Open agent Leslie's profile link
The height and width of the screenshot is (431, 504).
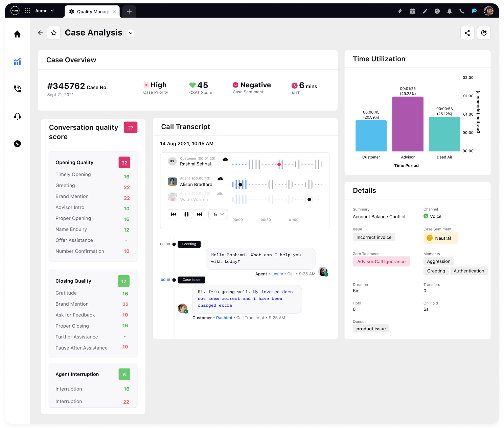[x=277, y=274]
